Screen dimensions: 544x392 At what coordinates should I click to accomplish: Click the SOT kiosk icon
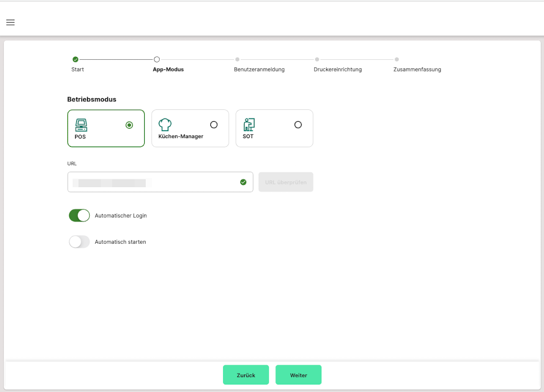click(x=249, y=125)
